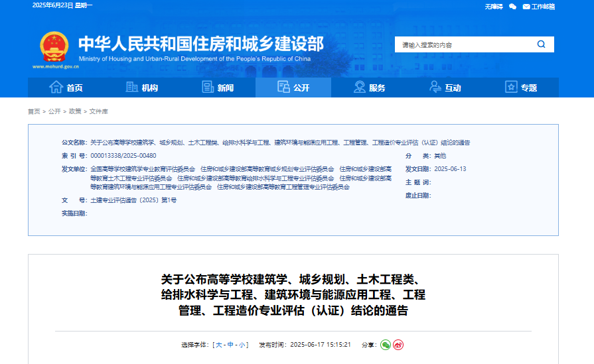Go to 公开 in the breadcrumb
Viewport: 594px width, 364px height.
coord(54,111)
